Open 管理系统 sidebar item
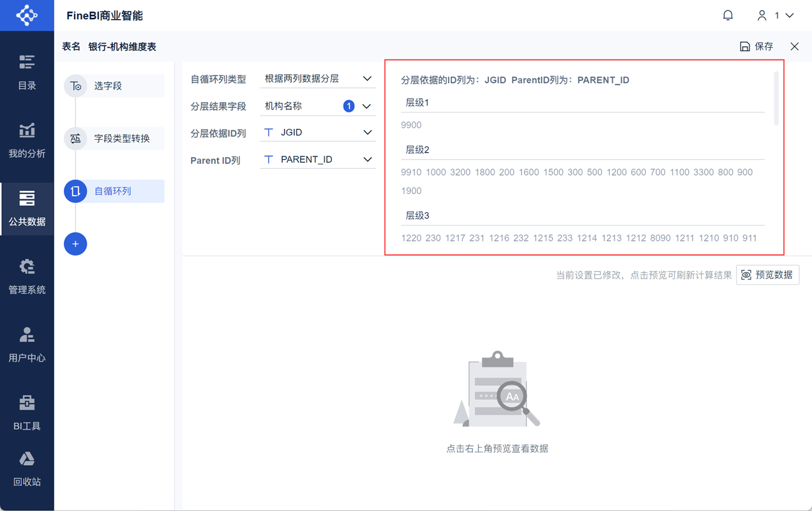Image resolution: width=812 pixels, height=511 pixels. click(27, 277)
